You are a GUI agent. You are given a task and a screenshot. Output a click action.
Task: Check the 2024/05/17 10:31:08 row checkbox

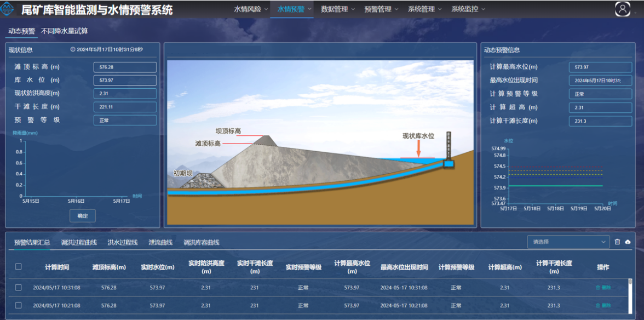tap(19, 288)
